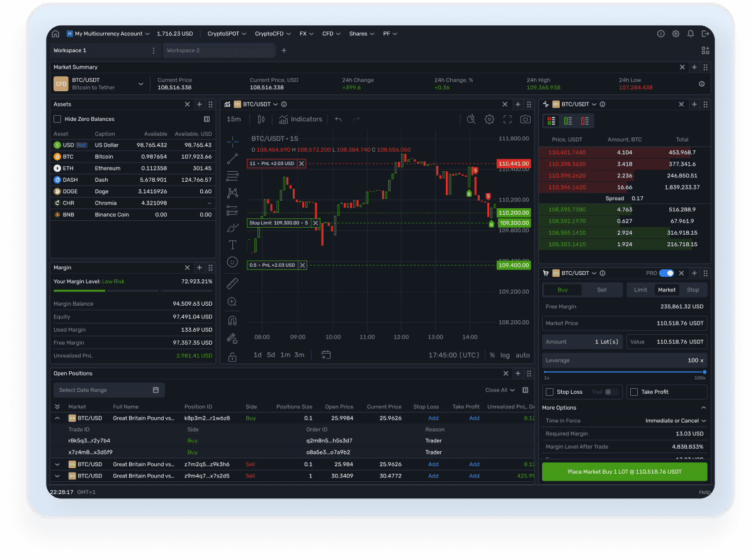The image size is (753, 560).
Task: Open the FX menu
Action: point(307,33)
